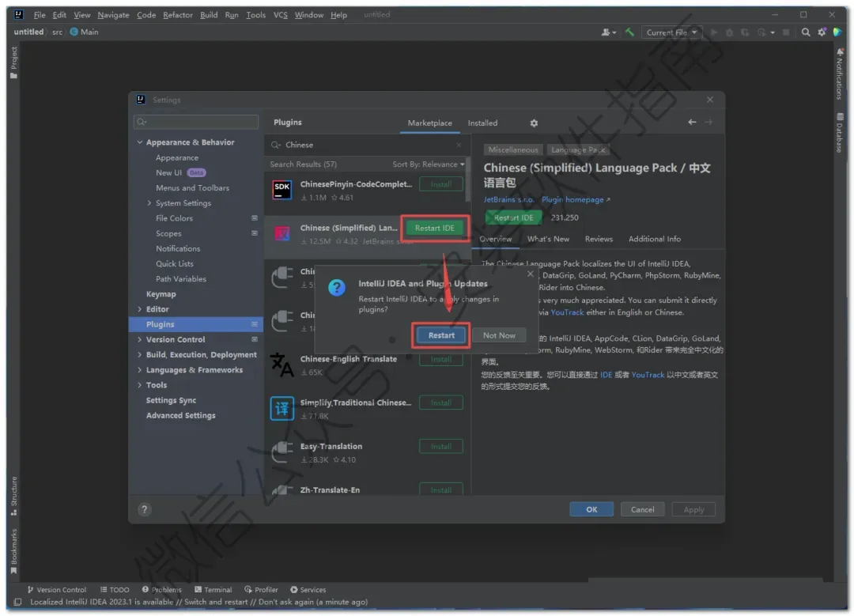Click the ChinesePinyin-CodeCompletion SDK plugin icon
Image resolution: width=854 pixels, height=616 pixels.
(282, 190)
